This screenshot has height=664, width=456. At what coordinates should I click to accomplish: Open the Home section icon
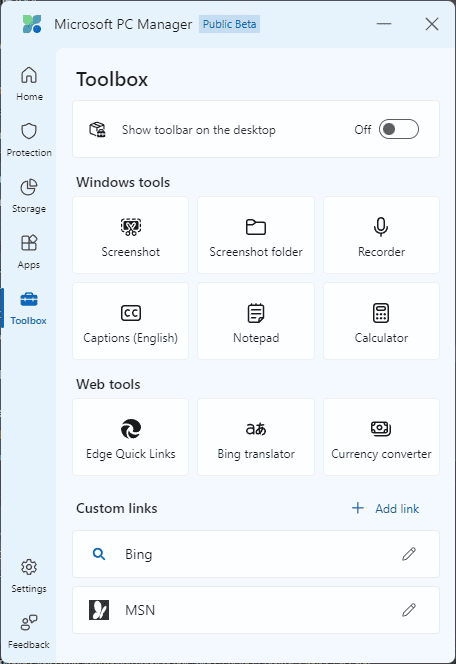click(29, 76)
